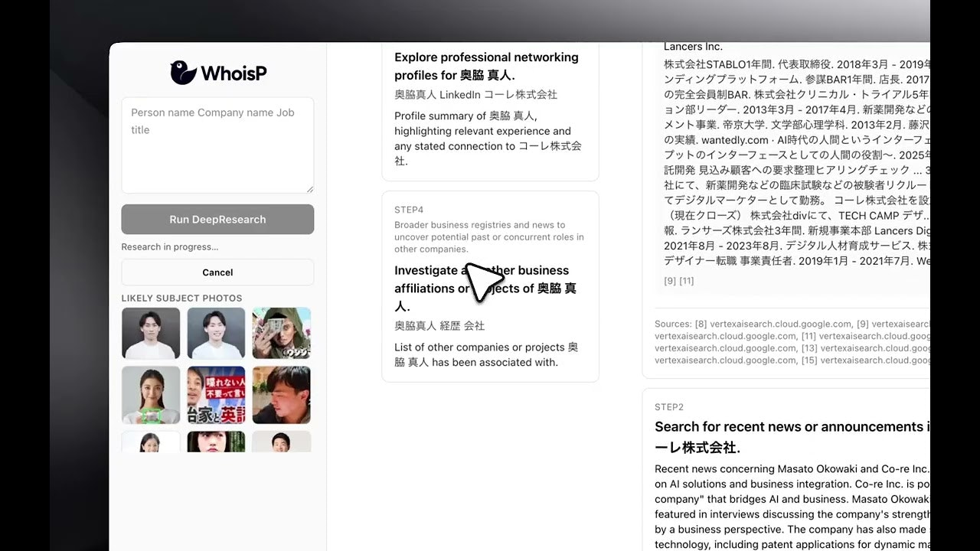Viewport: 980px width, 551px height.
Task: Click the TV-show screenshot thumbnail with Japanese captions
Action: coord(216,395)
